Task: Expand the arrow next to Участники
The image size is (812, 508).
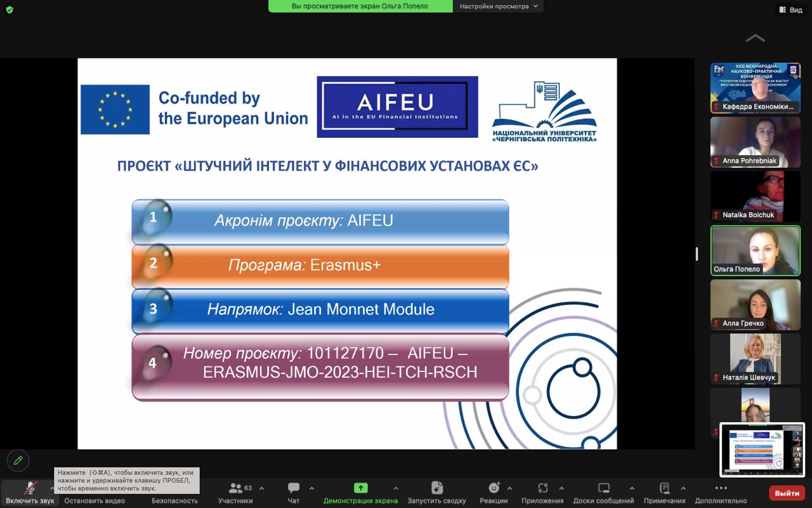Action: [x=261, y=488]
